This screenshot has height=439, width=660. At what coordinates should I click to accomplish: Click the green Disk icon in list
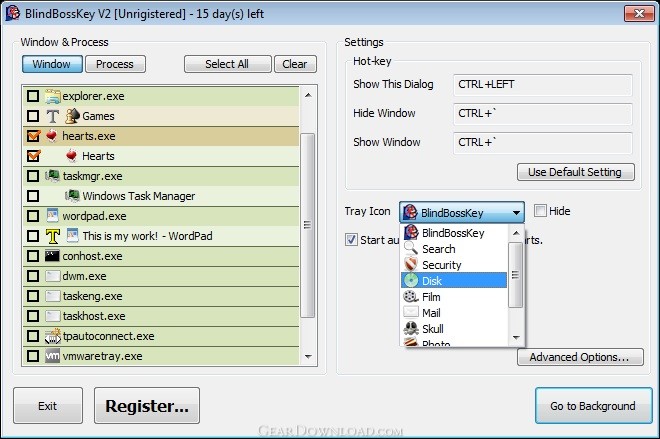click(411, 281)
